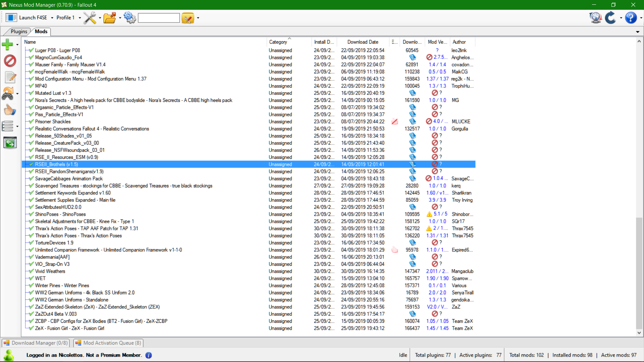
Task: Focus the mod search text field
Action: (159, 18)
